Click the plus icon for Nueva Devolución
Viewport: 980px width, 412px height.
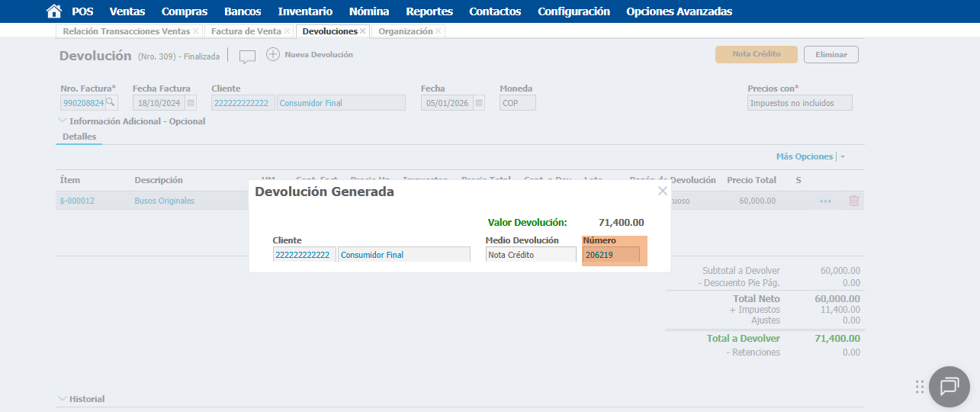[273, 54]
